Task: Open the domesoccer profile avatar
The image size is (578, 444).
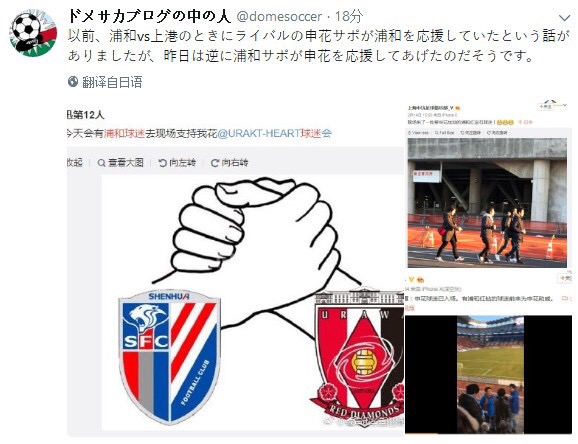Action: [x=33, y=32]
